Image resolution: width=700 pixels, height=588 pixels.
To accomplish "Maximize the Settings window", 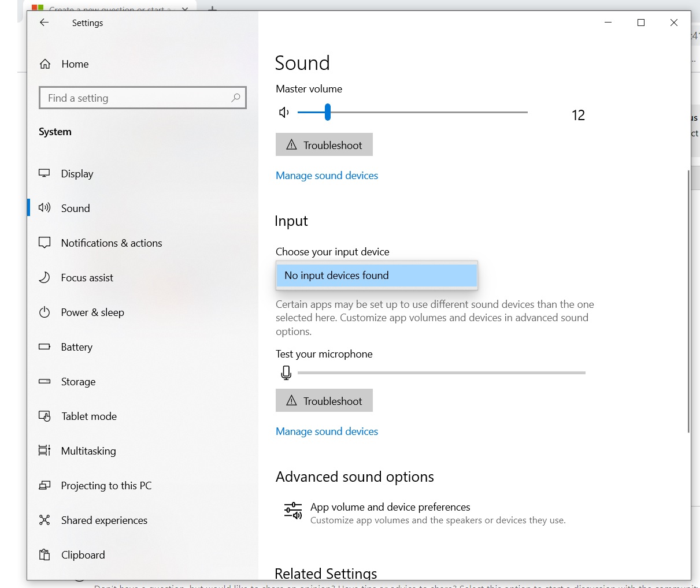I will coord(641,23).
